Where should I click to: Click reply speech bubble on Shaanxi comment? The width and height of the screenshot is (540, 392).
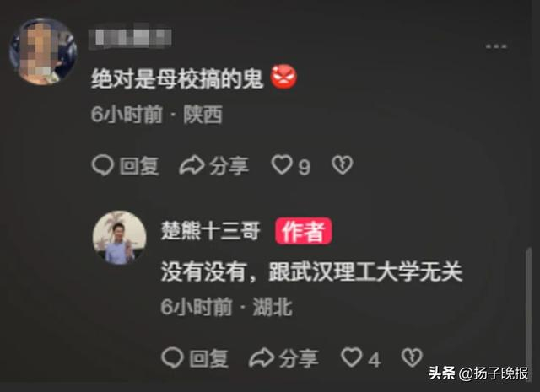(x=103, y=165)
